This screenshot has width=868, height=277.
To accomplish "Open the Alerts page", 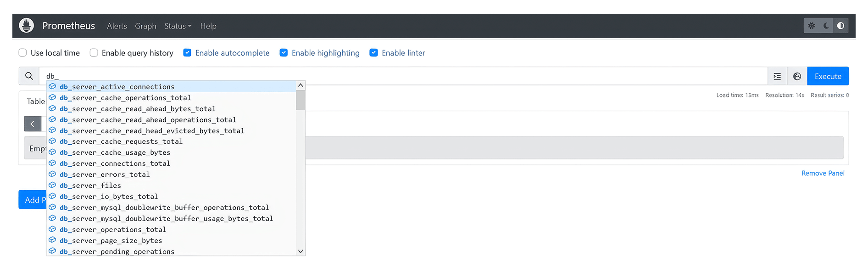I will [x=117, y=26].
